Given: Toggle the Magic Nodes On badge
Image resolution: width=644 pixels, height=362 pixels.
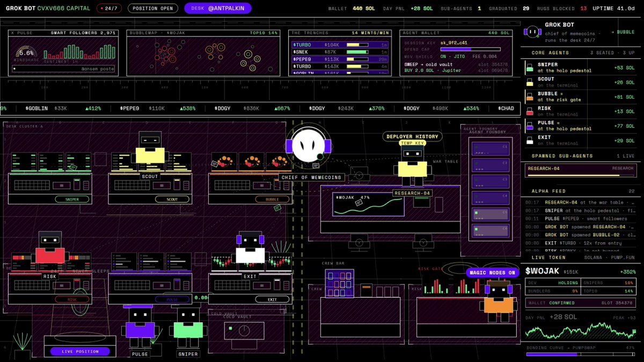Looking at the screenshot, I should point(492,272).
